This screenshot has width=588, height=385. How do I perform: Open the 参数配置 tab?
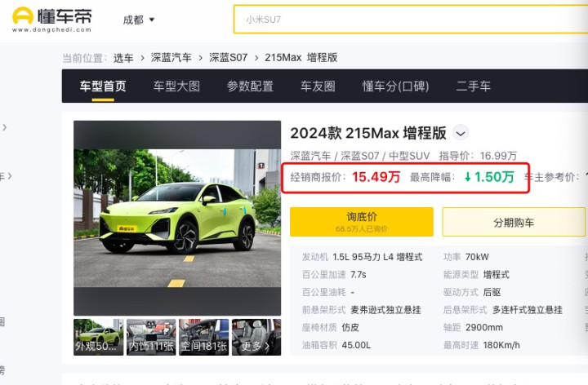tap(250, 86)
